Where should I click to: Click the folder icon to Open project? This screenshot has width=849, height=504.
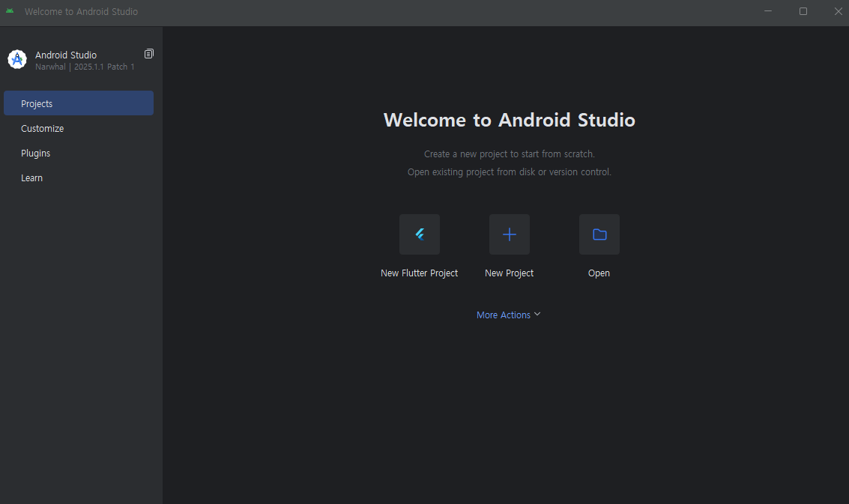[x=599, y=234]
